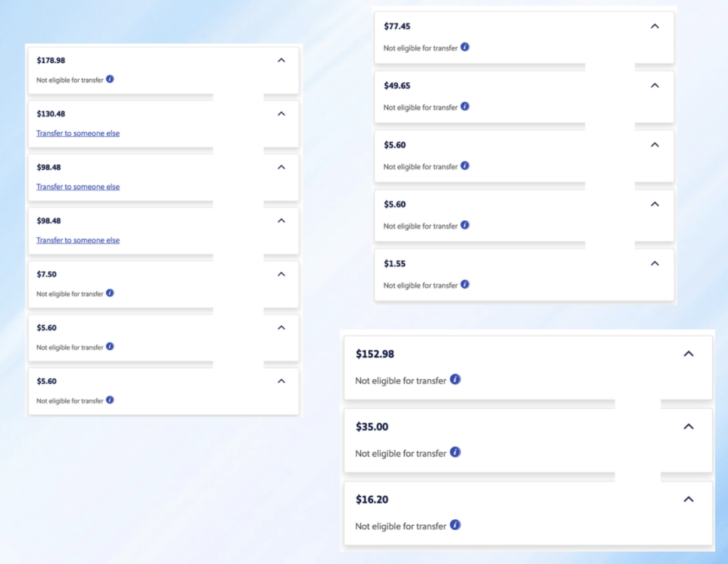
Task: Click the info icon under $1.55
Action: 464,285
